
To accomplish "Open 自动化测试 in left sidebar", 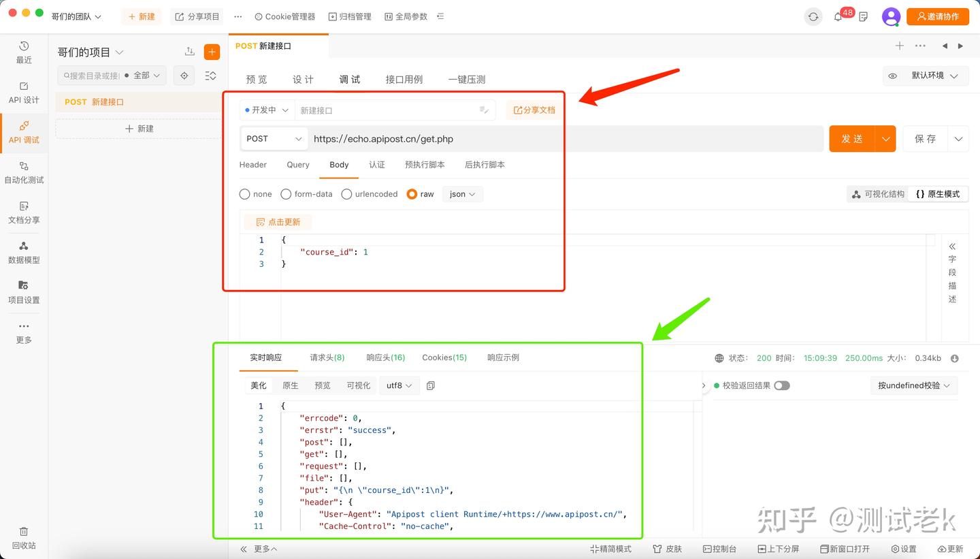I will [24, 172].
